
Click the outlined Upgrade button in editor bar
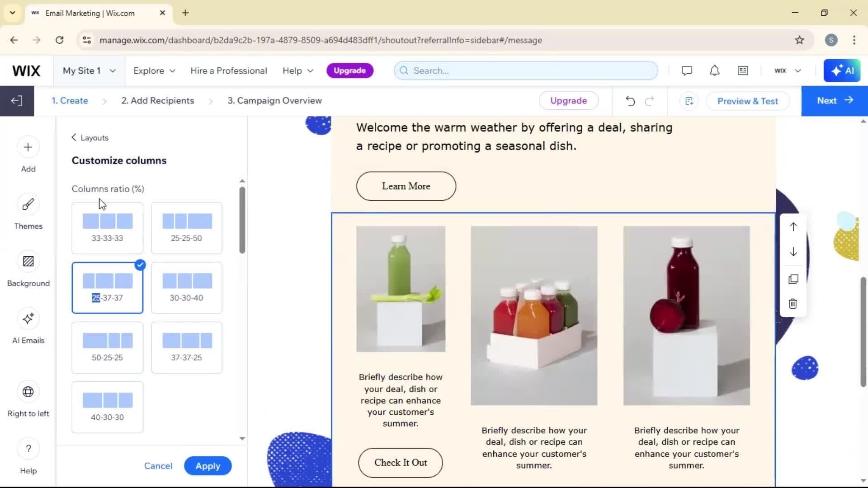568,101
